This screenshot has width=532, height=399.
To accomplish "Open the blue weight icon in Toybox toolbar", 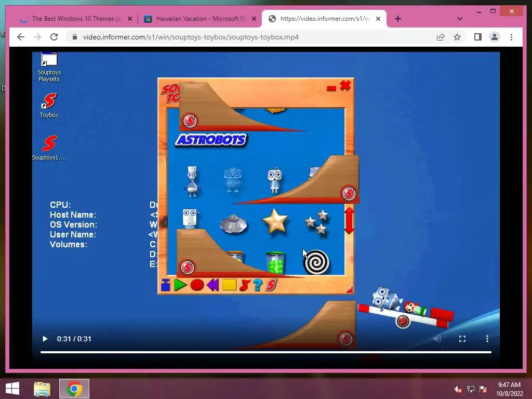I will tap(166, 285).
